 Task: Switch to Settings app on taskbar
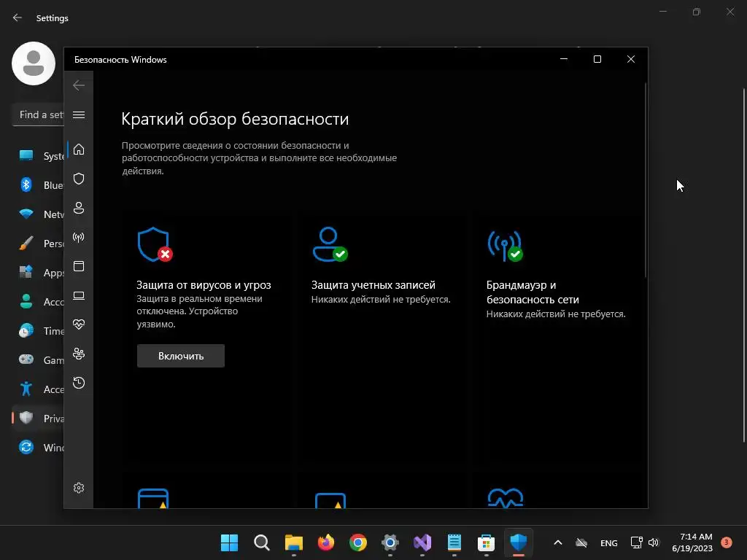pos(390,542)
